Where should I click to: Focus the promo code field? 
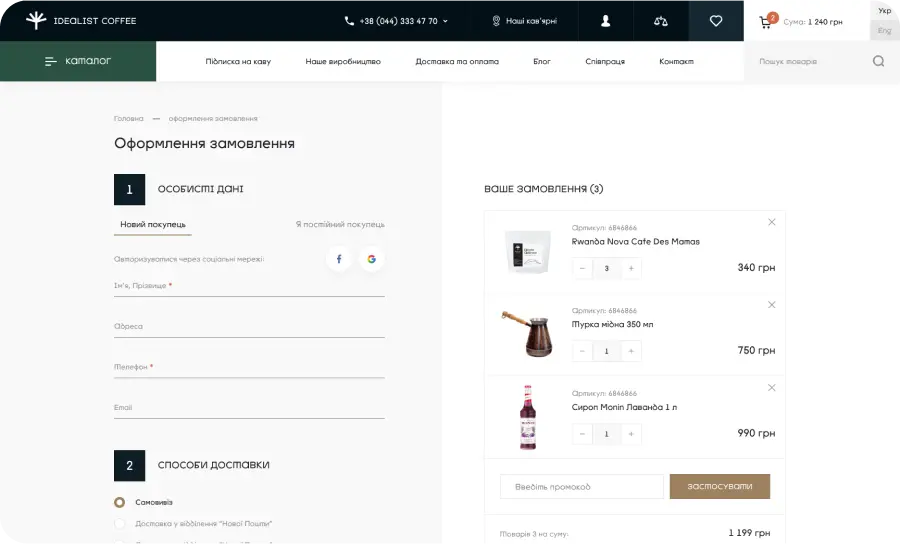(581, 487)
